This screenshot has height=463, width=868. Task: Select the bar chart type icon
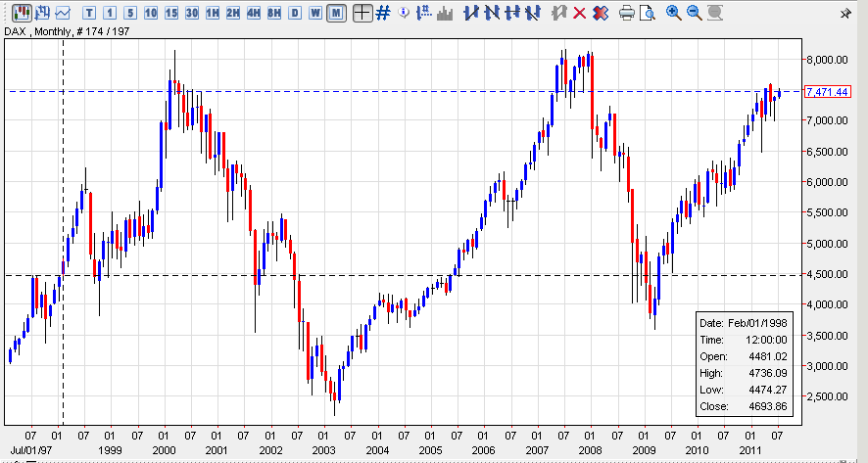(42, 12)
